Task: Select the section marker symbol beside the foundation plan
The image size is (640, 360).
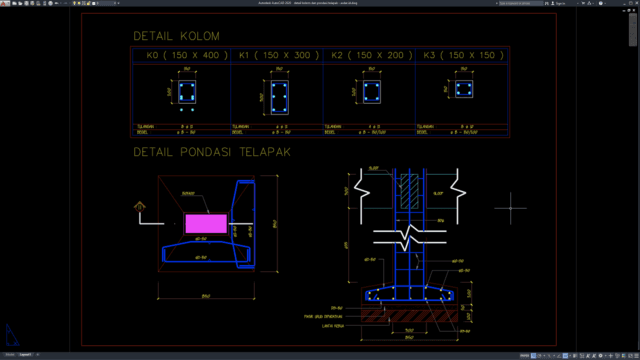Action: point(140,207)
